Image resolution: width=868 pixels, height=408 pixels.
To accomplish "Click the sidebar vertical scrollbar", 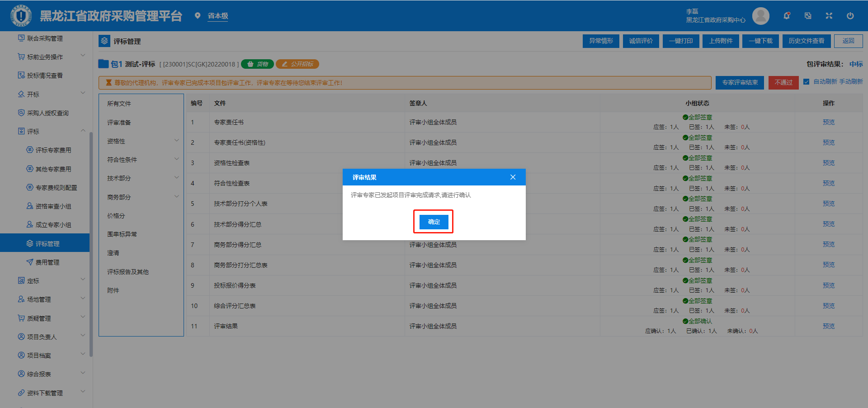I will (91, 244).
